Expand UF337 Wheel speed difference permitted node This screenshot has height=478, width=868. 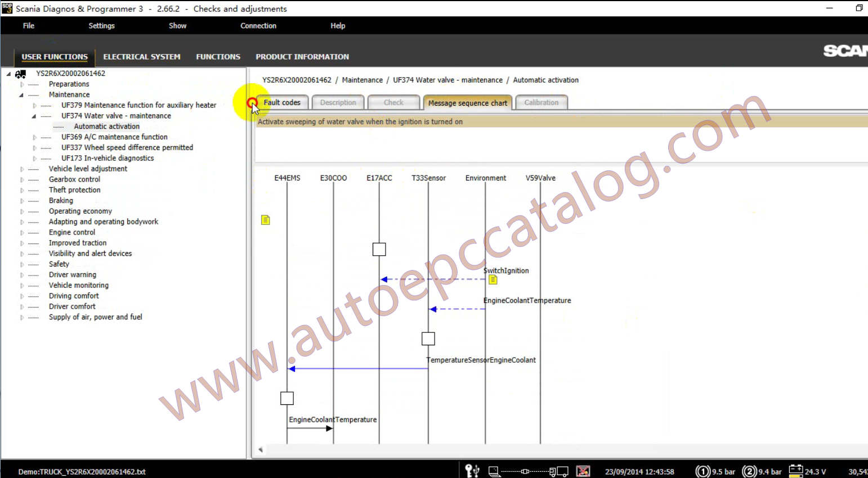(x=34, y=148)
